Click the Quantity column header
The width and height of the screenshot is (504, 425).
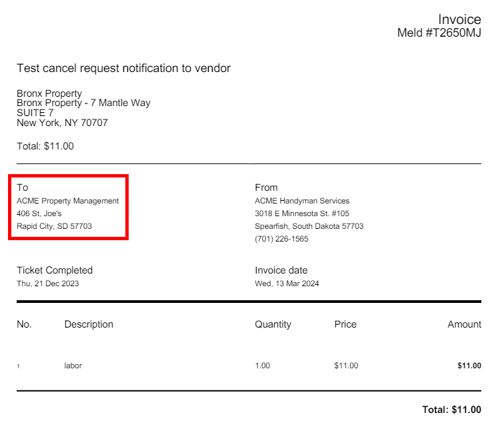[273, 324]
